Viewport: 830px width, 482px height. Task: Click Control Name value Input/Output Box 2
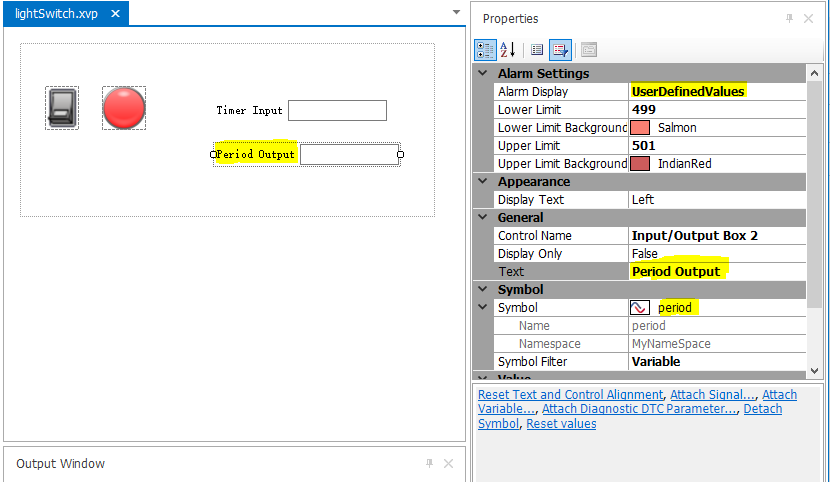click(694, 235)
